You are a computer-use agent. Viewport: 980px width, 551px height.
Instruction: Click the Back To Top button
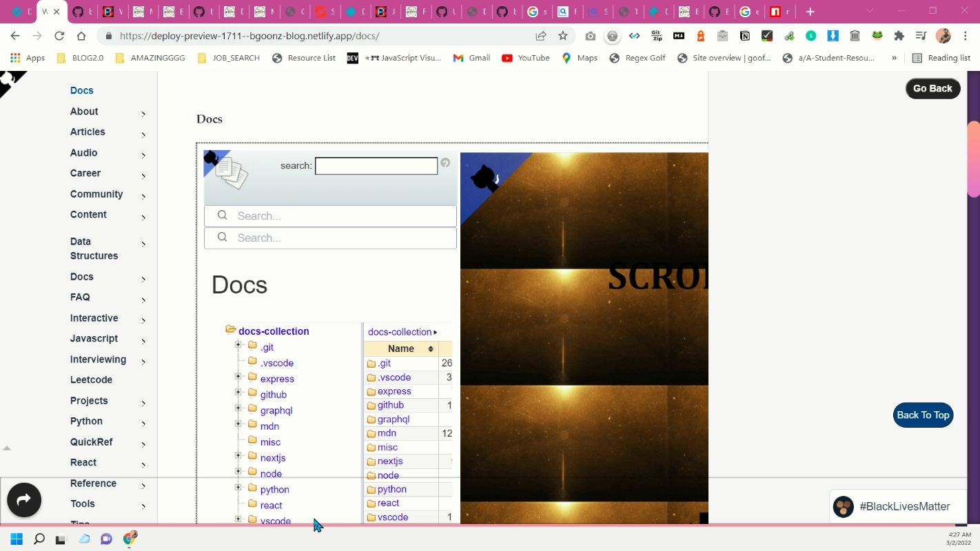923,415
